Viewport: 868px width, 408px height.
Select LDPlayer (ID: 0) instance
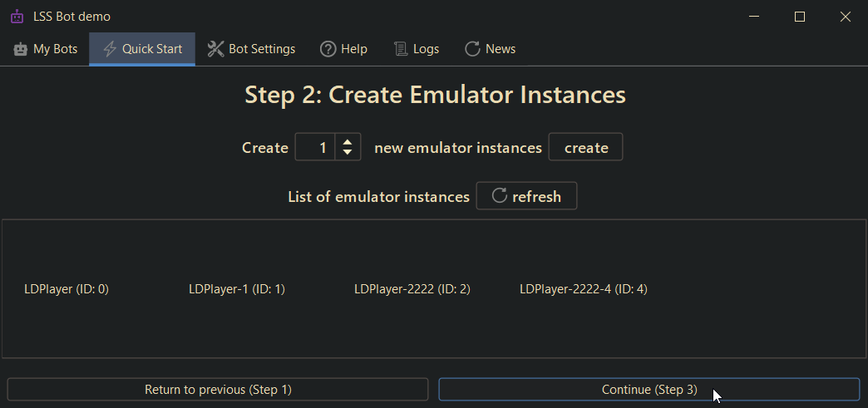(67, 289)
